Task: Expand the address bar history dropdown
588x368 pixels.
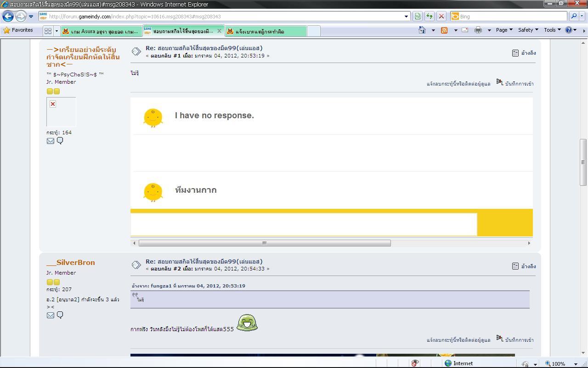Action: [x=406, y=16]
